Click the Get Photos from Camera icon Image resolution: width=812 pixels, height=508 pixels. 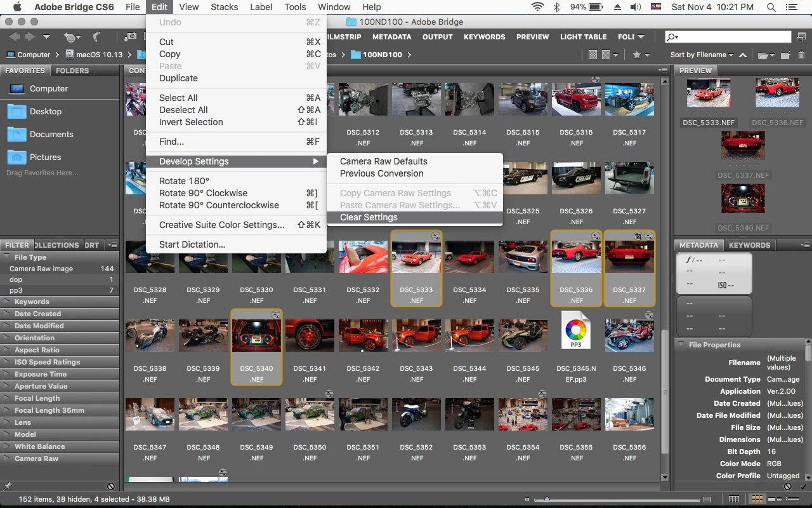(130, 37)
